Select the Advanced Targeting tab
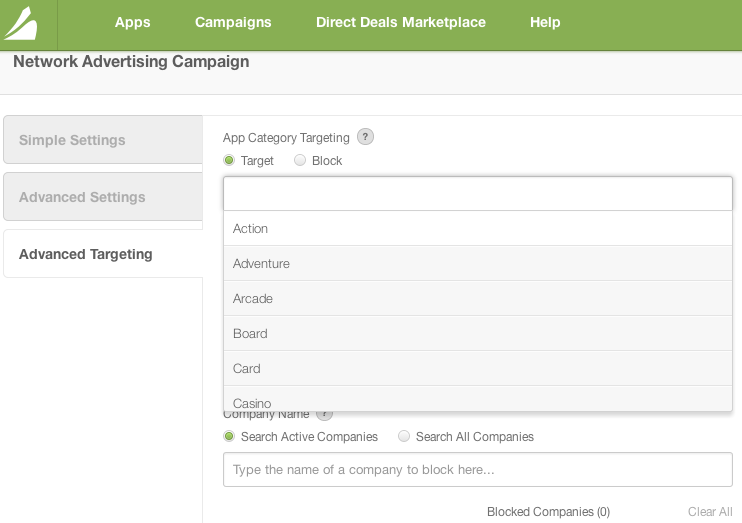This screenshot has height=523, width=742. (x=103, y=254)
